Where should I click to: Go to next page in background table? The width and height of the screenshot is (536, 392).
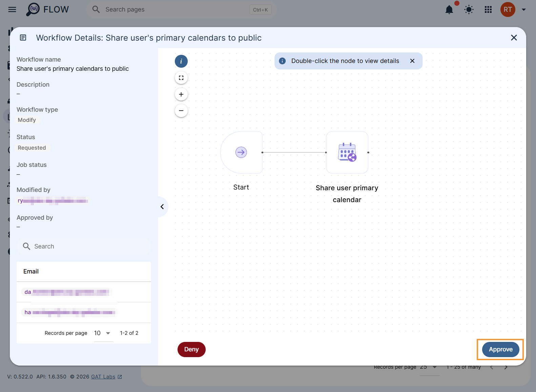click(506, 367)
